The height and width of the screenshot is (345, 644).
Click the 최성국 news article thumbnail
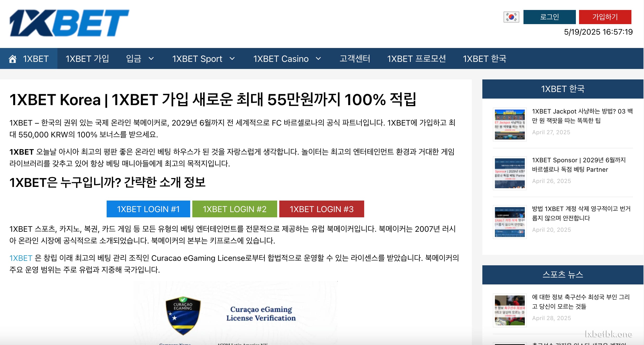pyautogui.click(x=510, y=310)
